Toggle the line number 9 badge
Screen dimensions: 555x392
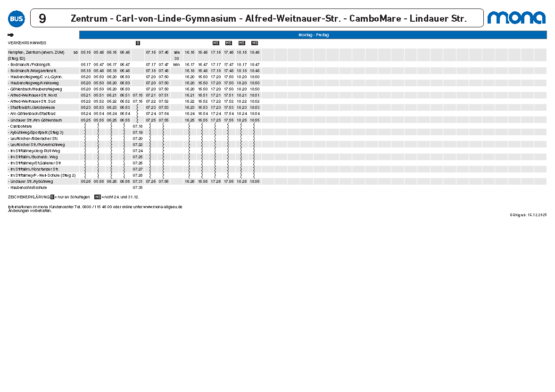tap(44, 18)
